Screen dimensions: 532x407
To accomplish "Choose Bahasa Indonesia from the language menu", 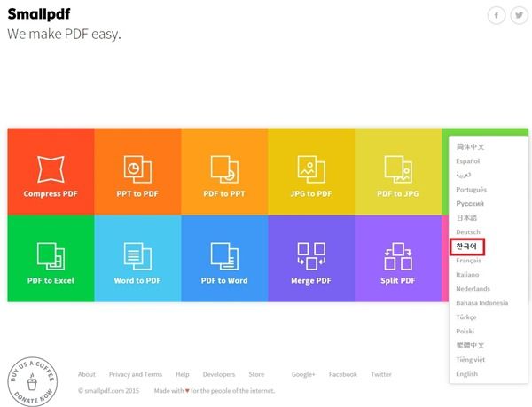I will click(481, 303).
